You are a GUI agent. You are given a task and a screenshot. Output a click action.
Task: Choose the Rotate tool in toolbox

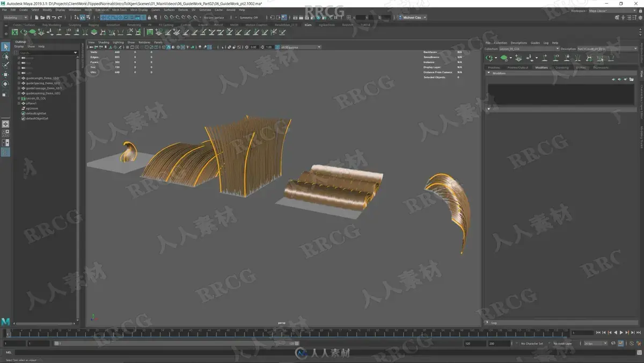point(5,84)
